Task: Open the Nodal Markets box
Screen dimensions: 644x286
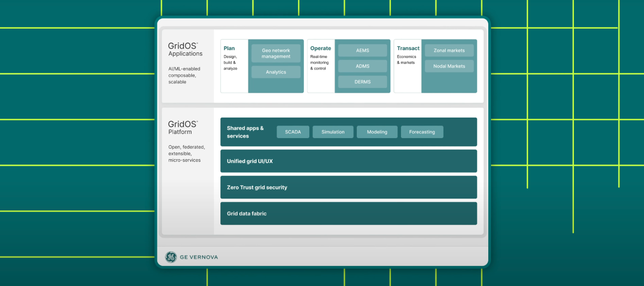Action: point(449,66)
